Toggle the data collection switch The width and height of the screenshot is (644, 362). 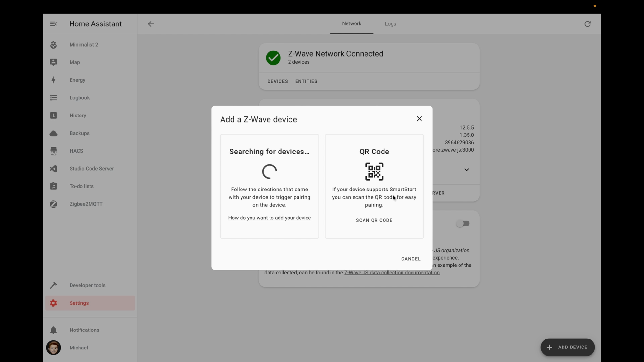coord(463,223)
